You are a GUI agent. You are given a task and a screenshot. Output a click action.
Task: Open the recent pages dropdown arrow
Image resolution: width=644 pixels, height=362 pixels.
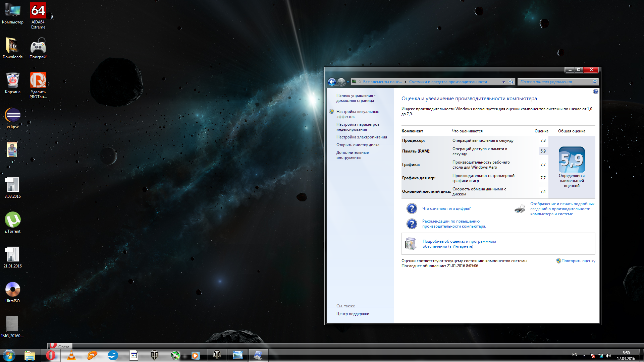tap(348, 82)
